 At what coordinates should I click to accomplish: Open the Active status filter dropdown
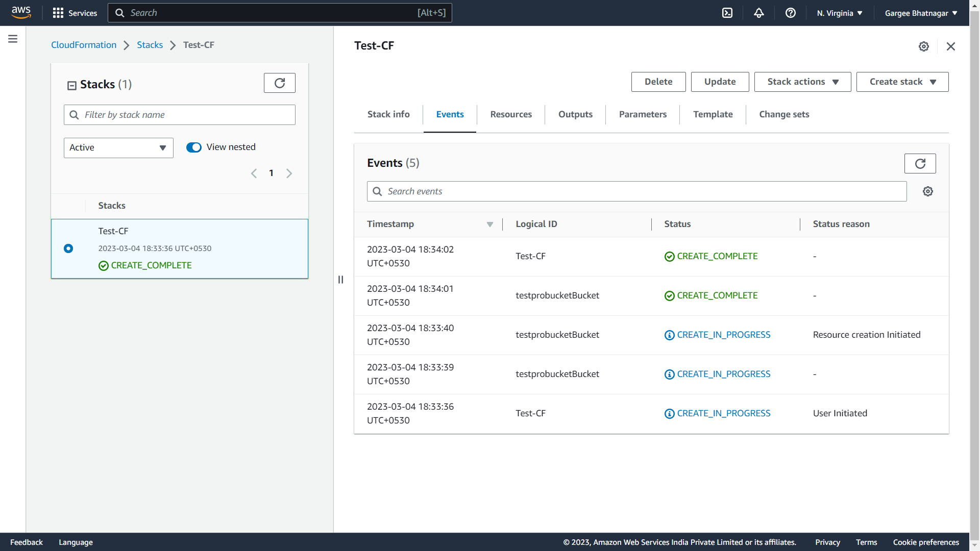118,148
